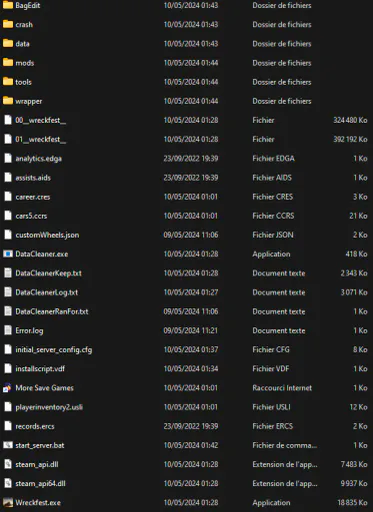Click the file name records.ercs
This screenshot has width=373, height=512.
click(35, 426)
